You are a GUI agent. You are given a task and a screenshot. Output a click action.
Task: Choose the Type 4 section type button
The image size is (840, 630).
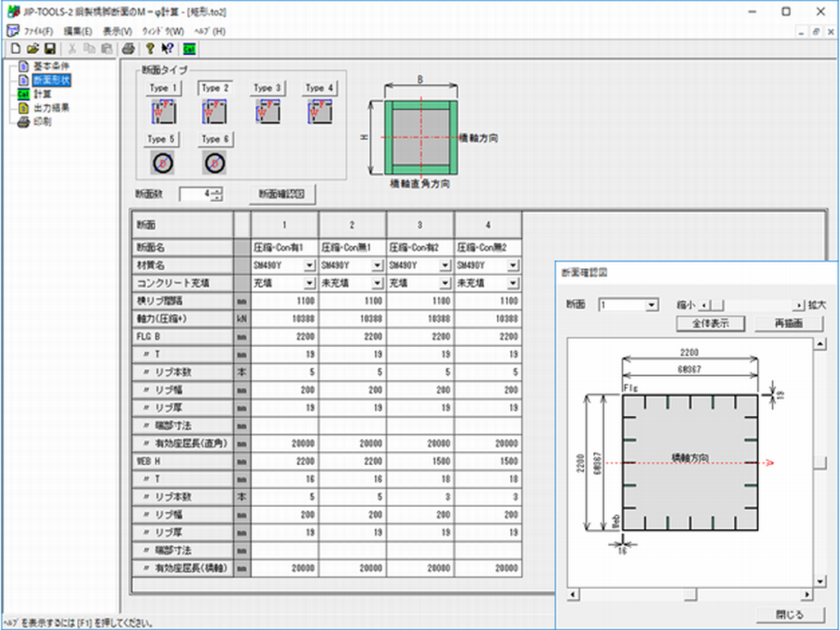click(x=319, y=88)
